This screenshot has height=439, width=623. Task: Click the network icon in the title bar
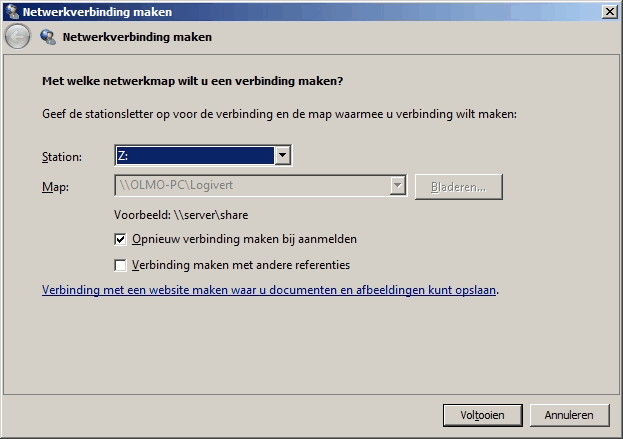[x=13, y=12]
